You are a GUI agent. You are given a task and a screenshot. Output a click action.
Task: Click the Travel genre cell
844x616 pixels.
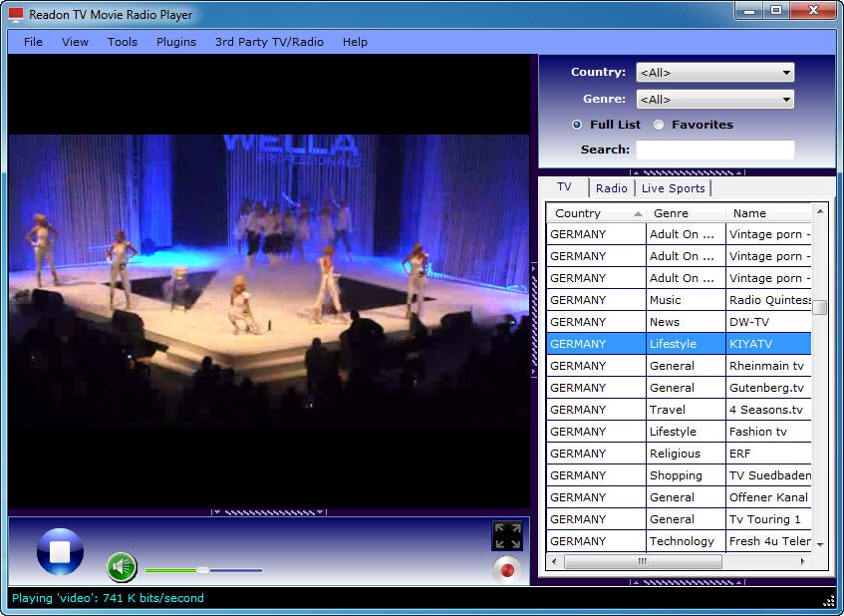click(686, 410)
